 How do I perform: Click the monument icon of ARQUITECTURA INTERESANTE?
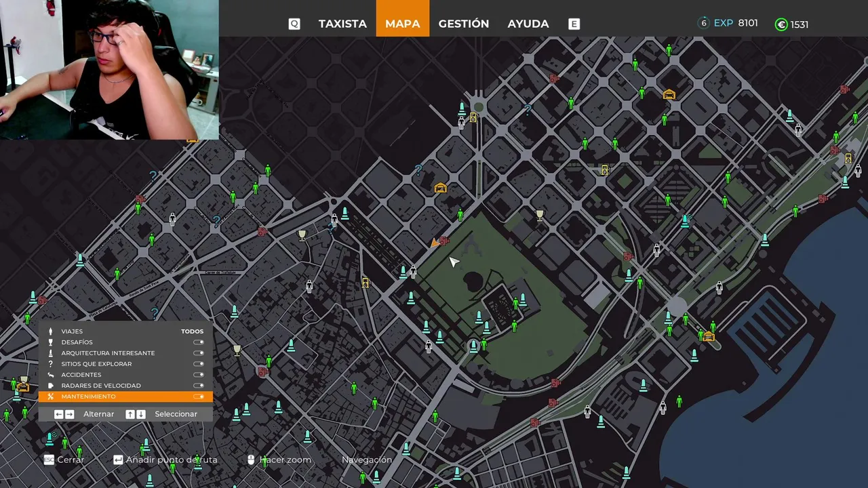pos(50,353)
